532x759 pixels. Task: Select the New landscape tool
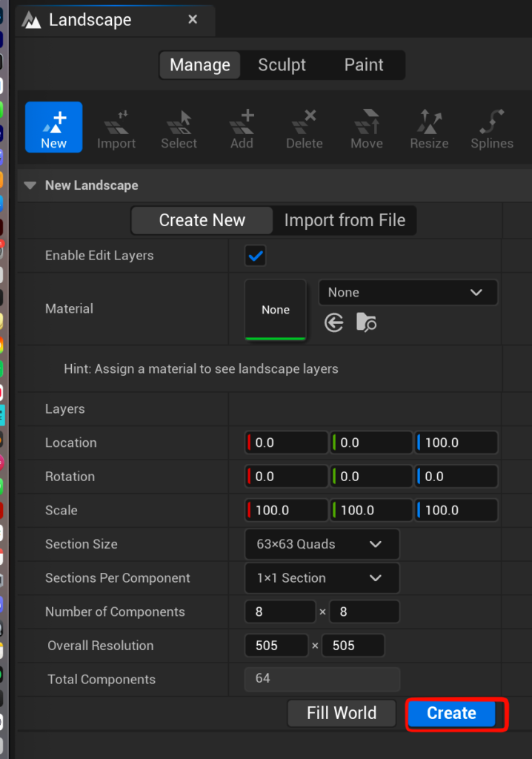click(53, 127)
